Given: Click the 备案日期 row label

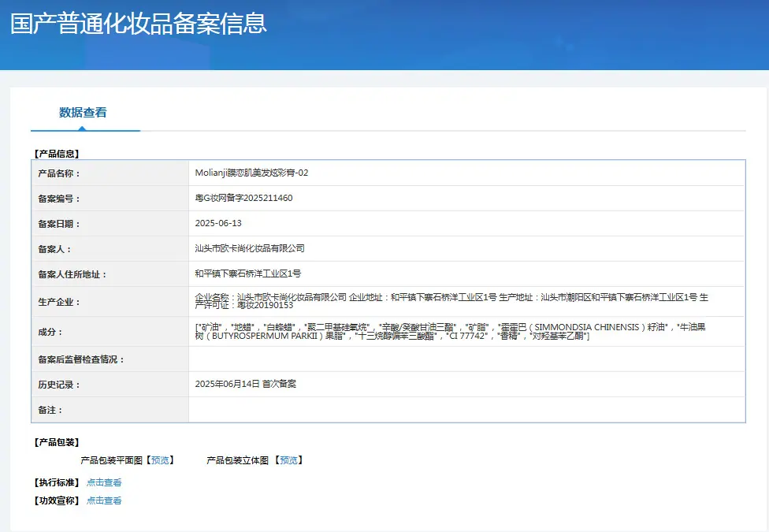Looking at the screenshot, I should point(59,224).
